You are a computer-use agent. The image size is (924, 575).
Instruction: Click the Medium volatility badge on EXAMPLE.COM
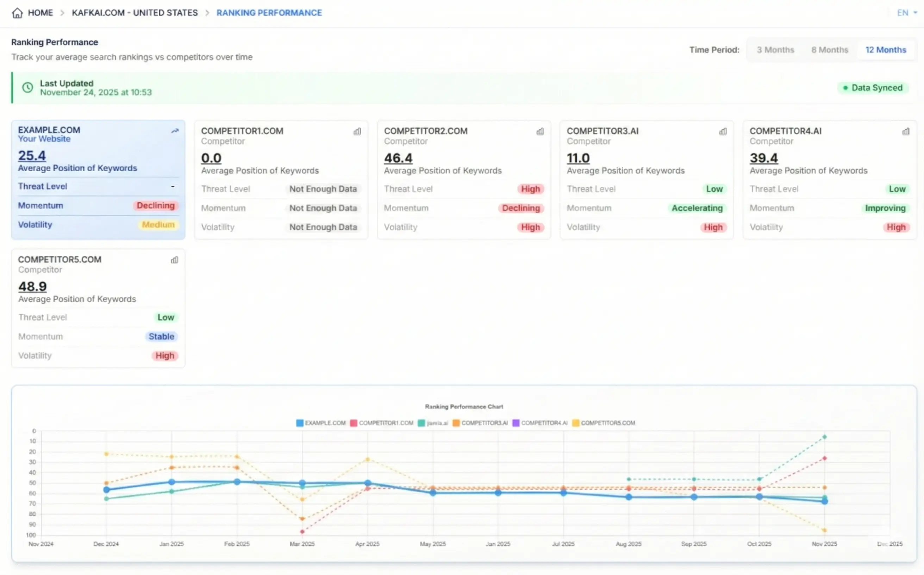pos(158,224)
